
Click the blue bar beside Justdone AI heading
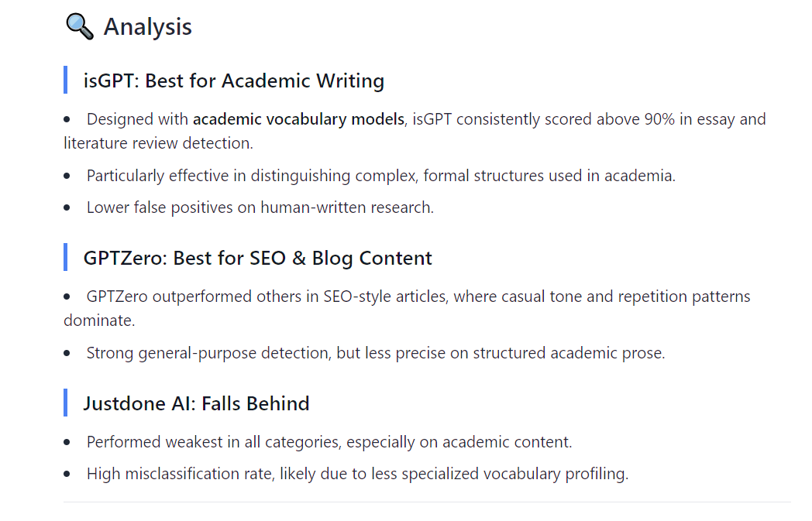point(66,403)
